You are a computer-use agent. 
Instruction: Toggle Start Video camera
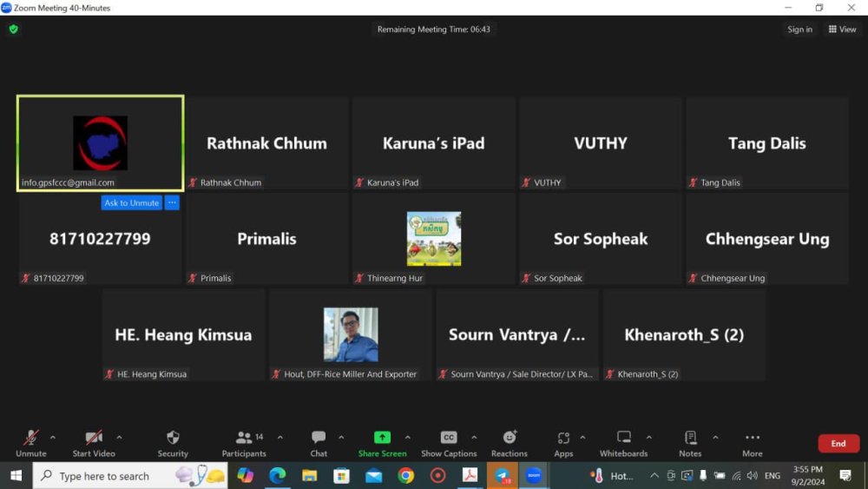pyautogui.click(x=93, y=438)
